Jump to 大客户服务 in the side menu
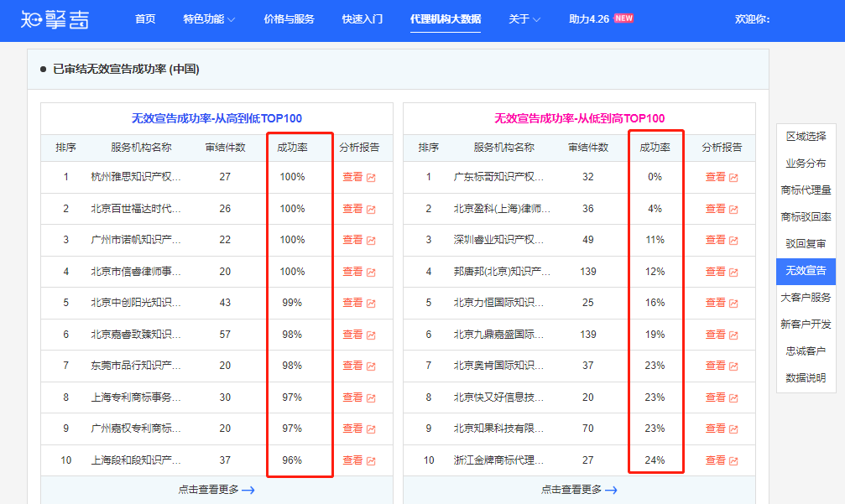The height and width of the screenshot is (504, 845). [x=806, y=297]
